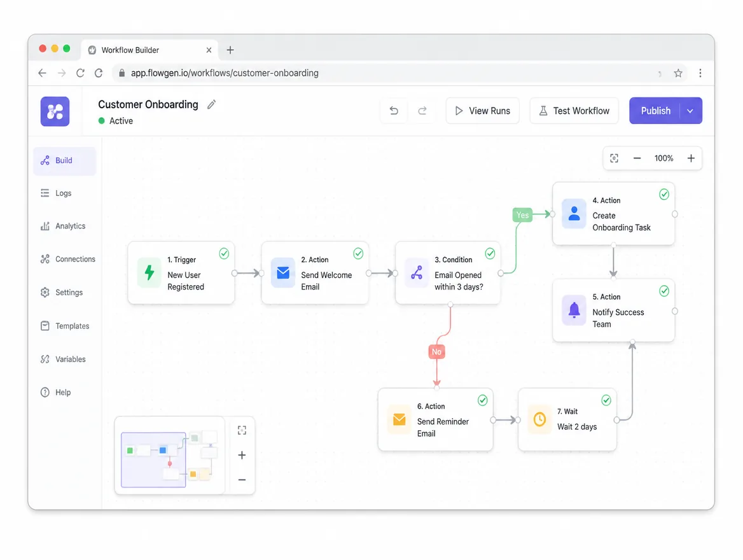Click the Test Workflow button
This screenshot has width=743, height=560.
(x=574, y=111)
